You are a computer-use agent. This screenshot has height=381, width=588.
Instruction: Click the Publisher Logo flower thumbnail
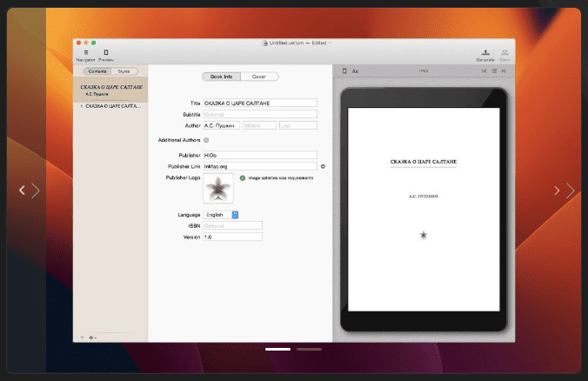218,188
